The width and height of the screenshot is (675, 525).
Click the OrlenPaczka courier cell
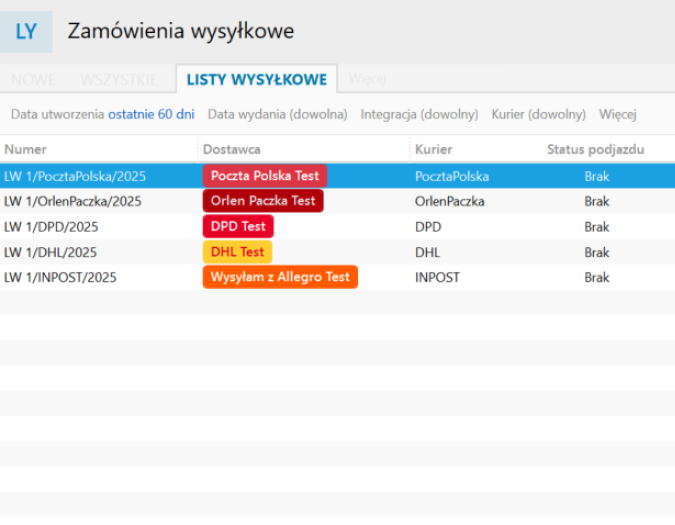tap(449, 201)
